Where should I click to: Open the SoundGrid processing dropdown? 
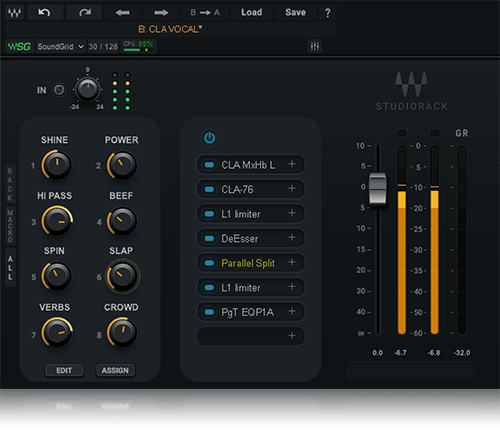point(60,46)
